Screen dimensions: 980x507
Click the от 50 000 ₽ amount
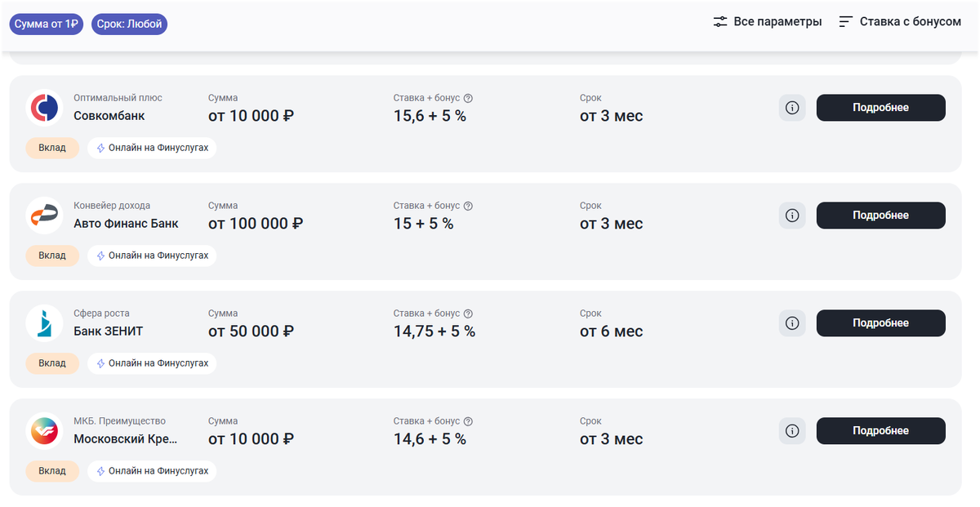click(x=252, y=331)
